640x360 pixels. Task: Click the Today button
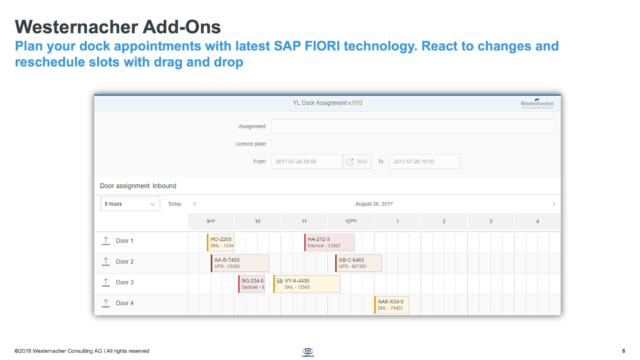175,204
